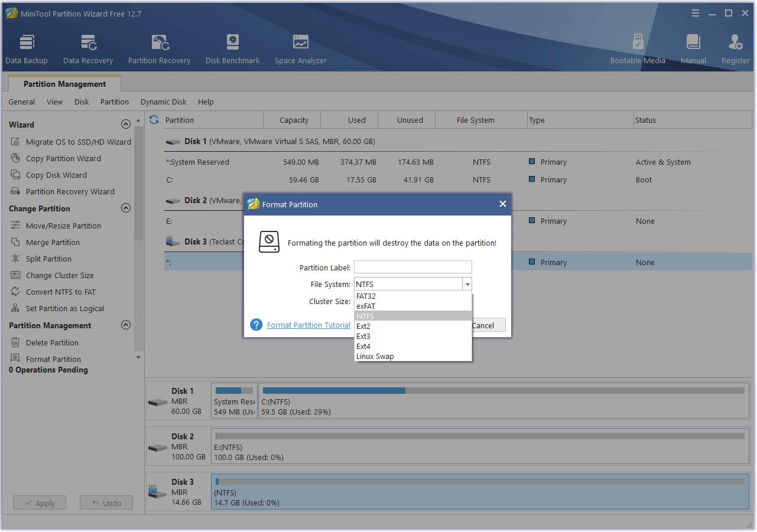Open the Data Backup tool
757x532 pixels.
coord(26,47)
